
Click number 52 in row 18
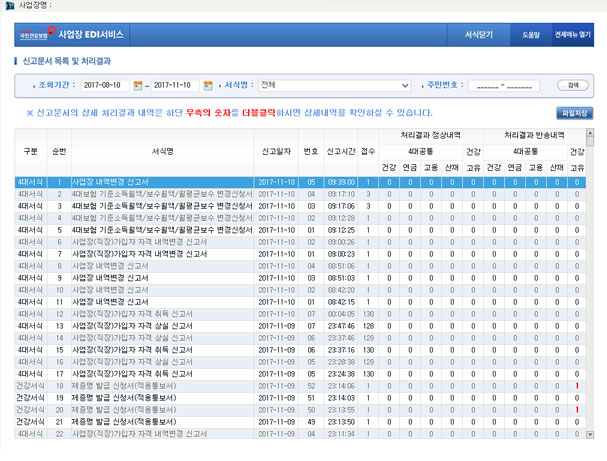point(311,386)
